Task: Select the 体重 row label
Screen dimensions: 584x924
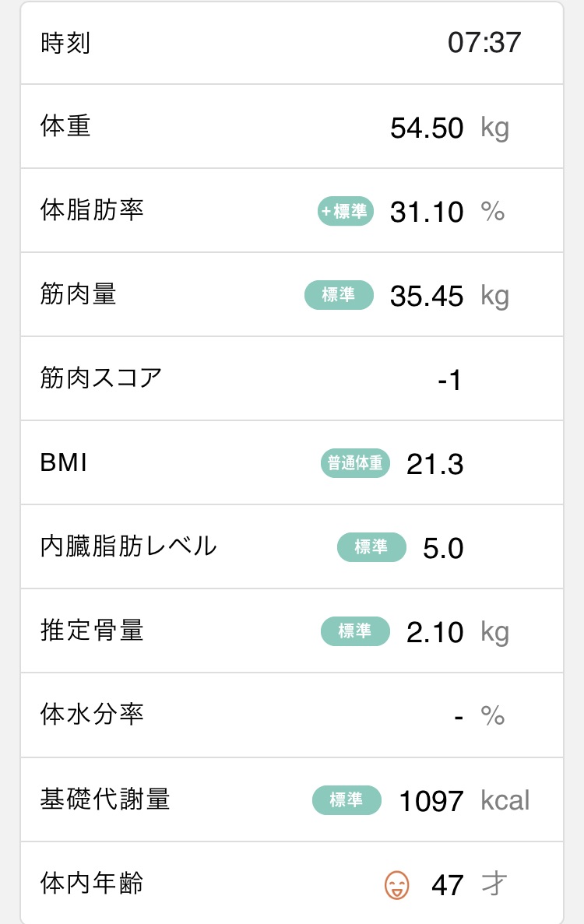Action: tap(65, 126)
